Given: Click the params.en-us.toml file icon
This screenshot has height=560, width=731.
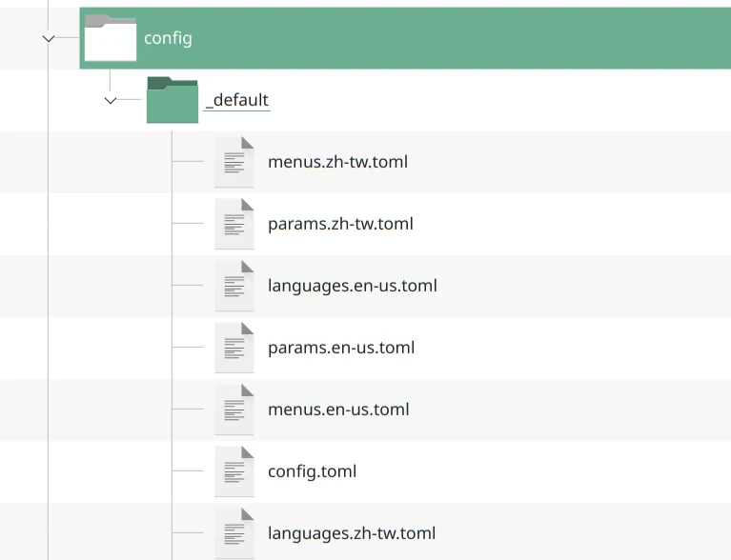Looking at the screenshot, I should click(234, 348).
